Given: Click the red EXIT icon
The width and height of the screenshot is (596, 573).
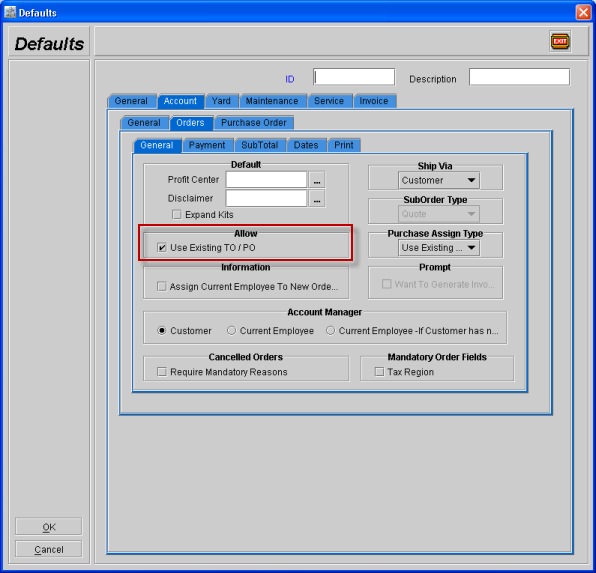Looking at the screenshot, I should pyautogui.click(x=560, y=41).
